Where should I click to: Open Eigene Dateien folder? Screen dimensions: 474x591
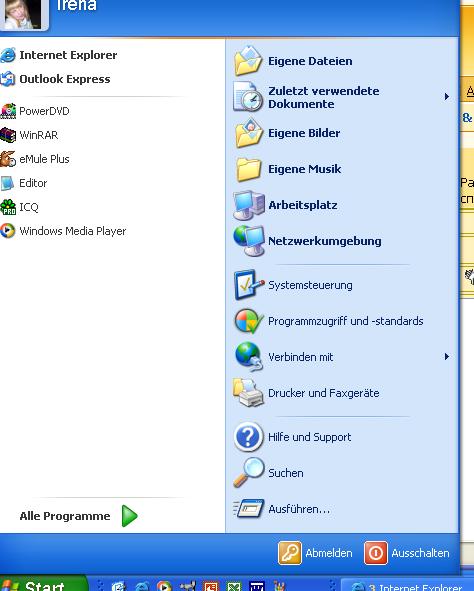[293, 61]
